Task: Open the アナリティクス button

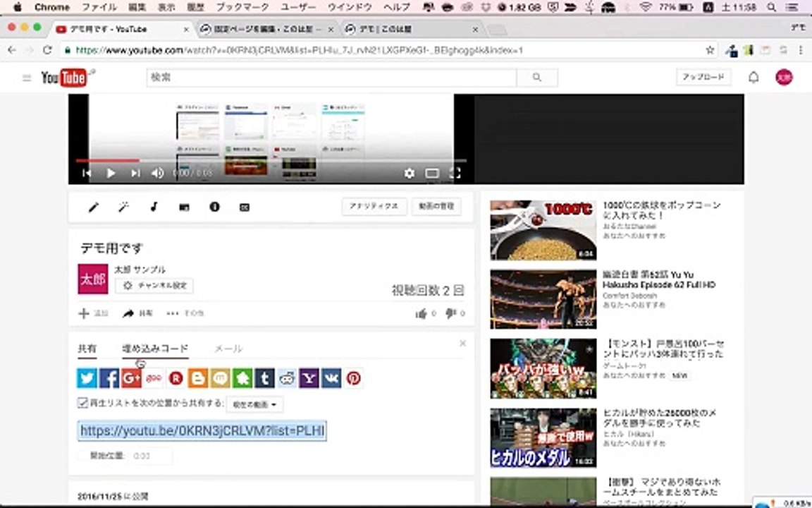Action: coord(374,206)
